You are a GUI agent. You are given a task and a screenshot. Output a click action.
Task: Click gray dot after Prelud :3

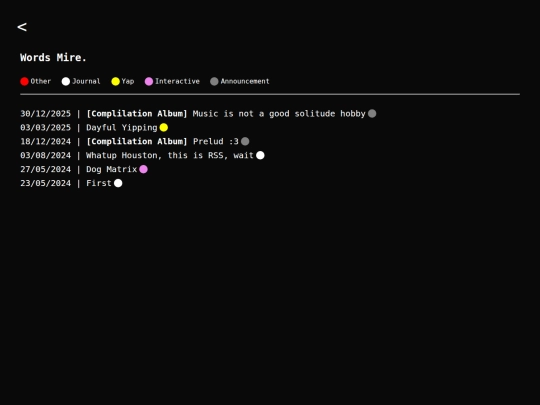tap(245, 142)
